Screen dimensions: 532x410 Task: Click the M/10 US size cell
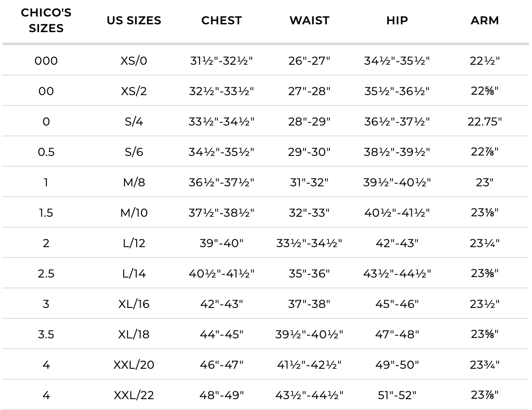pos(134,213)
